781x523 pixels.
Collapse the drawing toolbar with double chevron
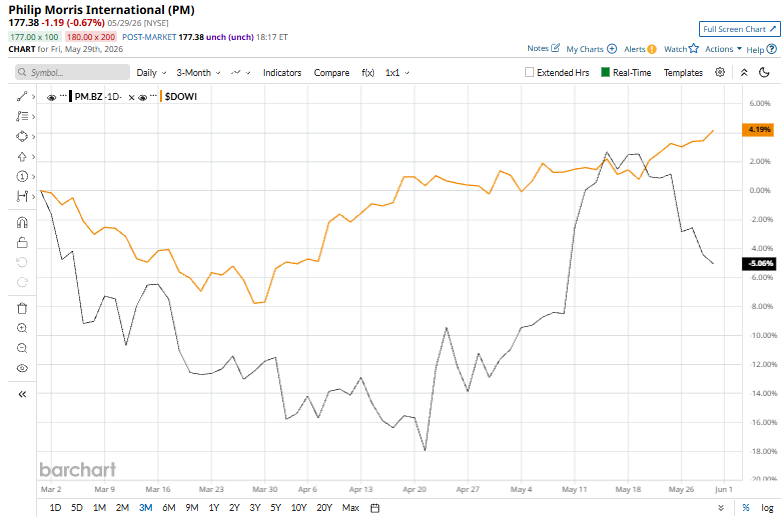pyautogui.click(x=22, y=394)
